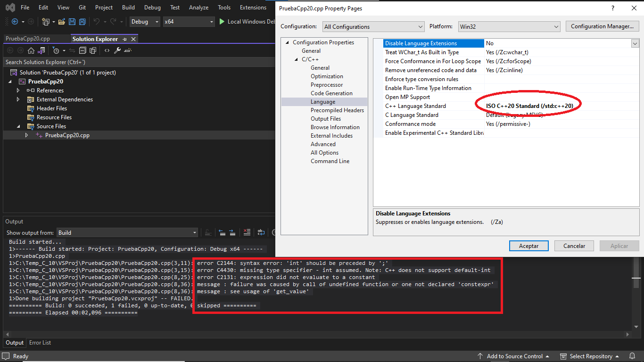
Task: Select the Resource Files folder
Action: pos(54,117)
